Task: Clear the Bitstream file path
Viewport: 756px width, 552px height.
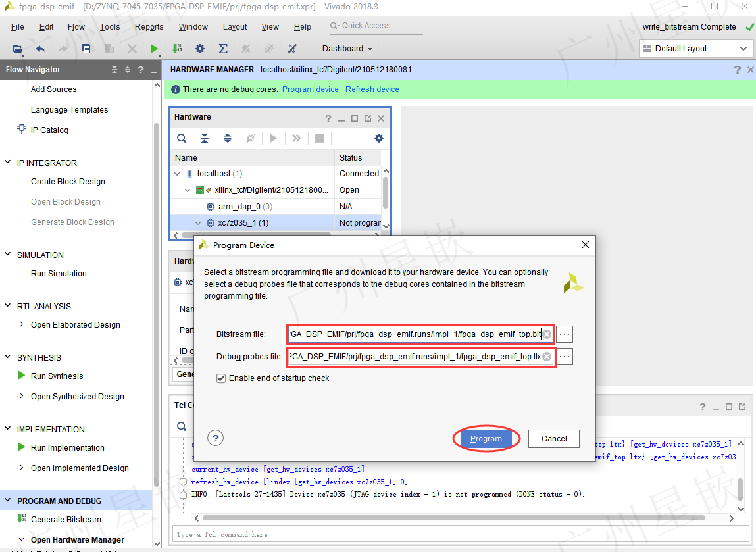Action: [547, 334]
